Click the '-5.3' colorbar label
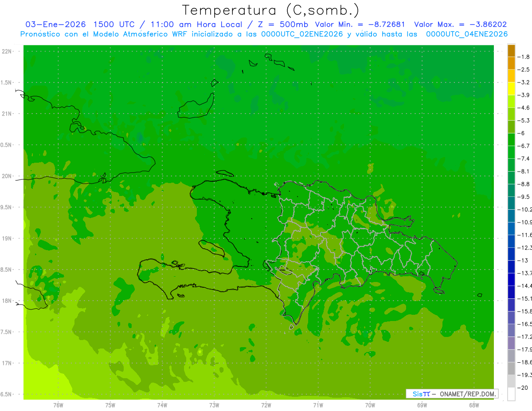The width and height of the screenshot is (532, 411). point(524,120)
